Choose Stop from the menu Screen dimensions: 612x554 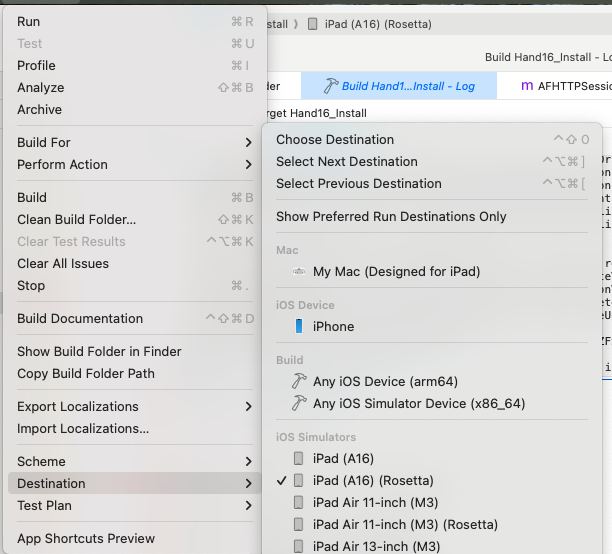[135, 285]
